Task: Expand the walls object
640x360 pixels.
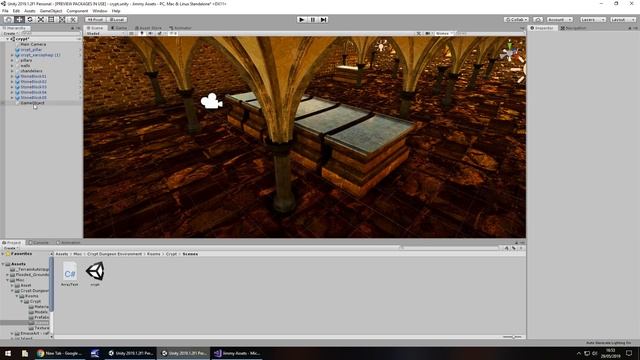Action: (x=12, y=66)
